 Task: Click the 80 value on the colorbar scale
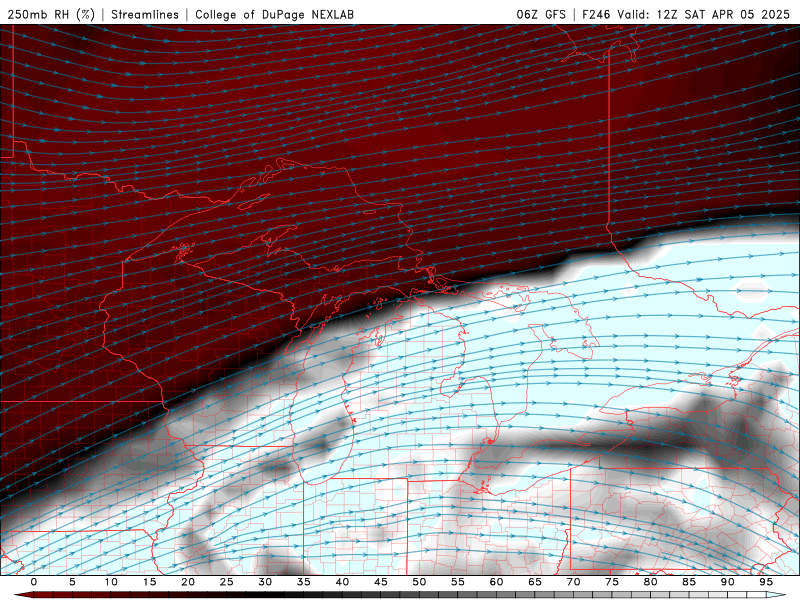pos(650,582)
